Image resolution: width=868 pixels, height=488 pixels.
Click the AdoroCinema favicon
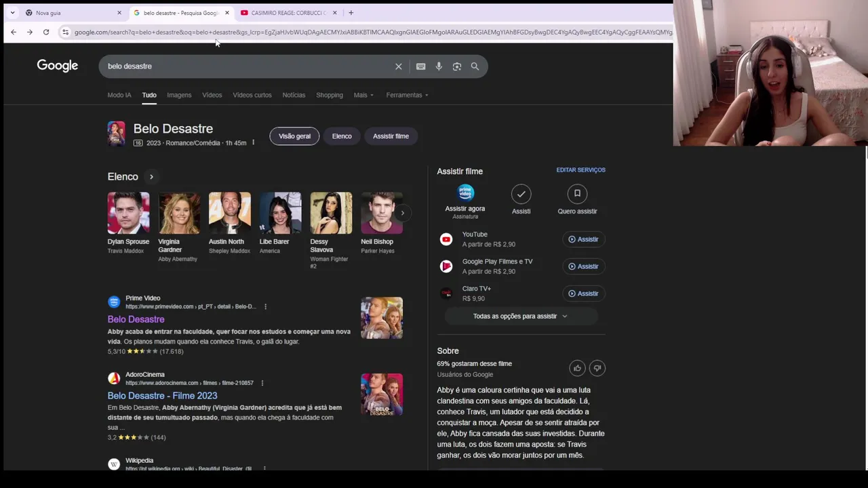pyautogui.click(x=114, y=378)
